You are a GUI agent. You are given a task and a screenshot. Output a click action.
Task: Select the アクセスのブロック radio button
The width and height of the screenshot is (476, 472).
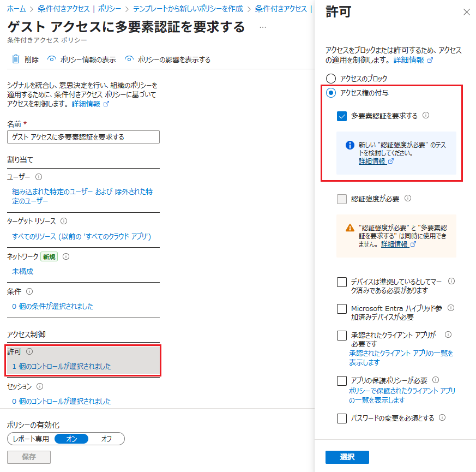coord(331,79)
